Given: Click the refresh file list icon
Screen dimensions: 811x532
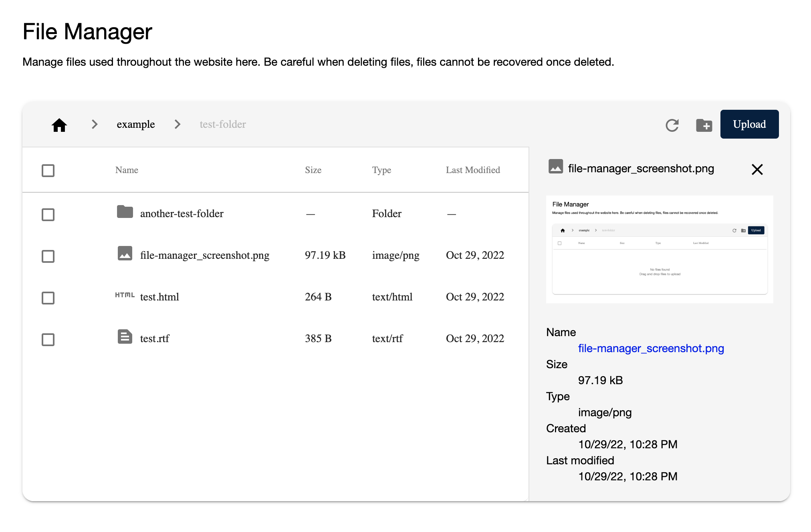Looking at the screenshot, I should click(672, 125).
